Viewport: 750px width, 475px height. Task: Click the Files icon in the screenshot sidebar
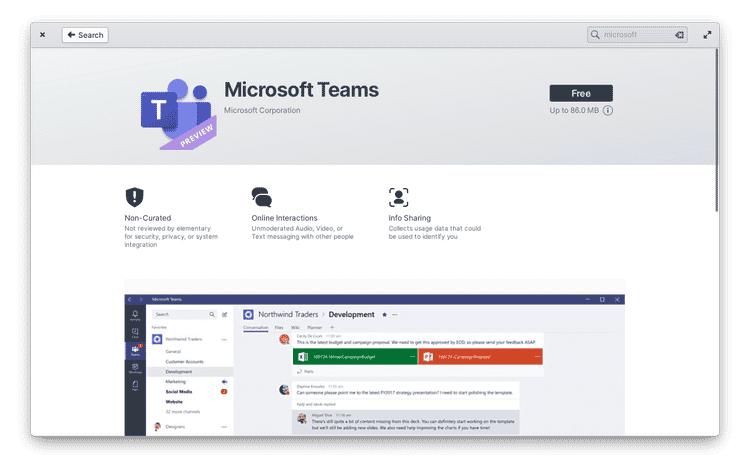point(135,386)
